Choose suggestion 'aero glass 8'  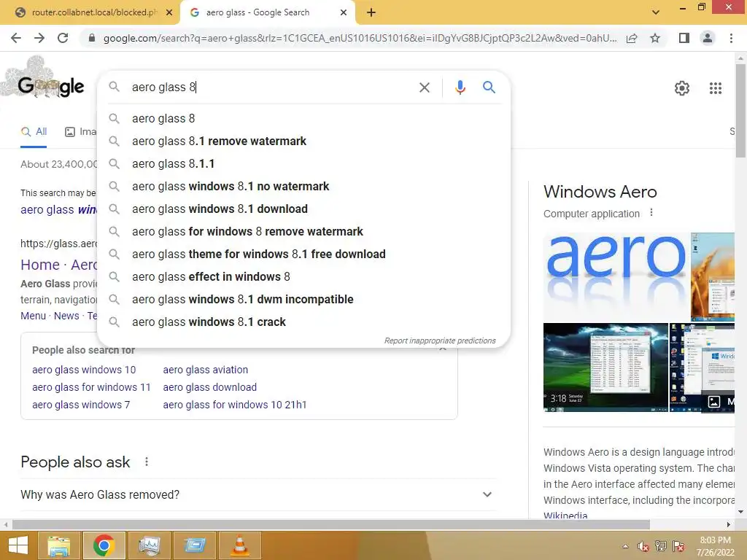pos(303,119)
